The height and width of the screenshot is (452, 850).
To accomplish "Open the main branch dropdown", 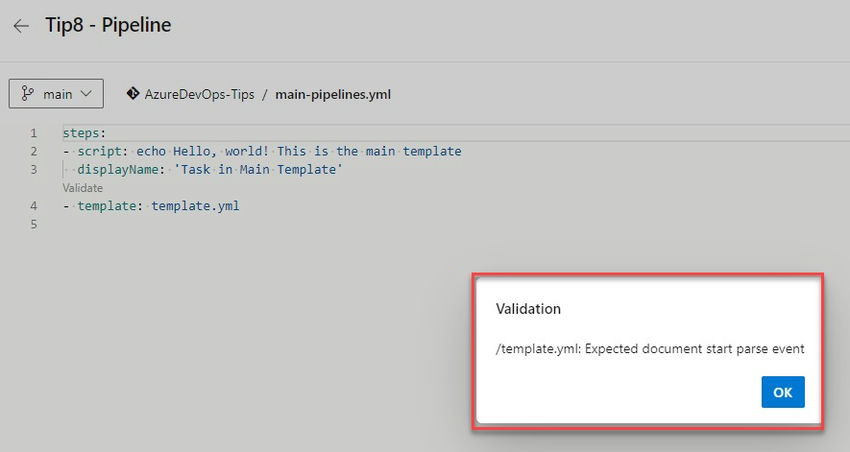I will (x=56, y=94).
